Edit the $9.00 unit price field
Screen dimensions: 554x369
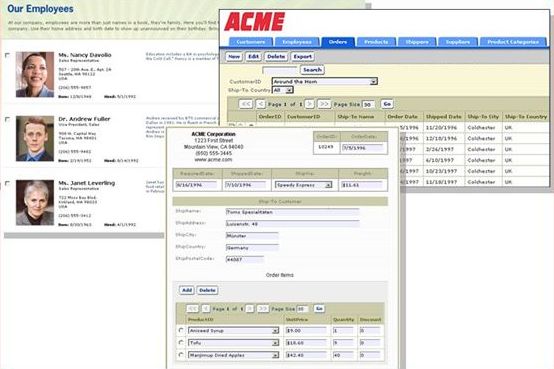pyautogui.click(x=306, y=331)
